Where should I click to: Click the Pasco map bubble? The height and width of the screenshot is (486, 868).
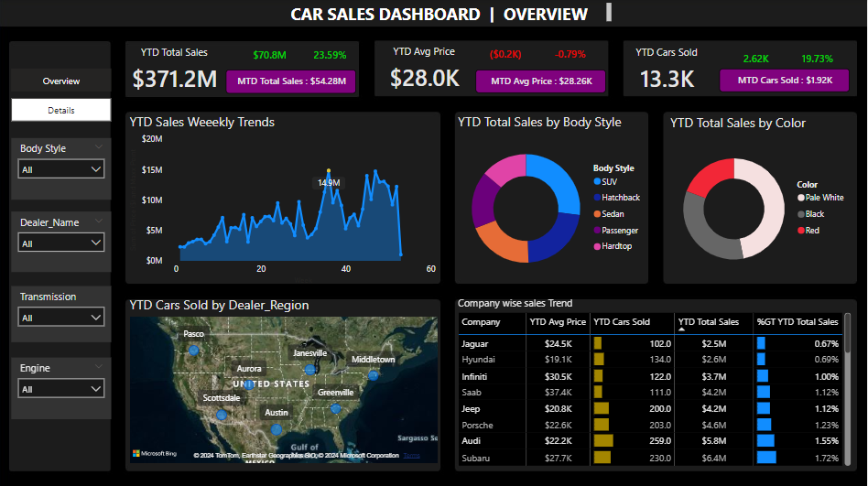click(x=194, y=351)
